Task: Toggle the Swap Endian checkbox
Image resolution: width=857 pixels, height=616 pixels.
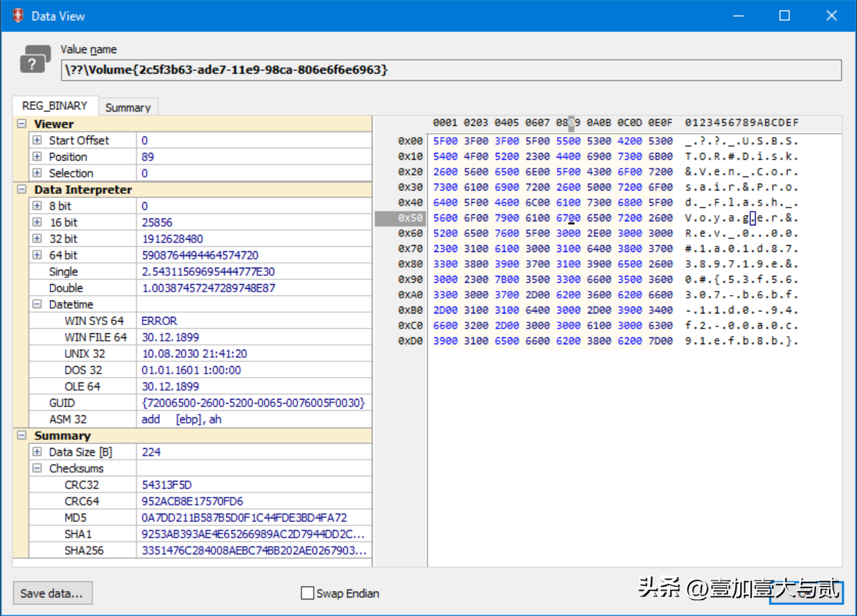Action: 308,593
